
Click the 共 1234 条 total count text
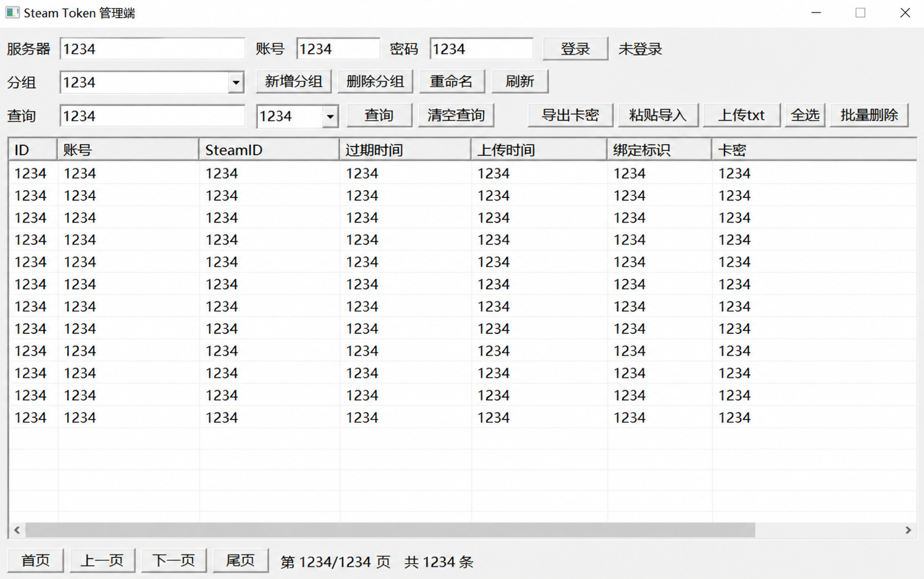[x=439, y=562]
